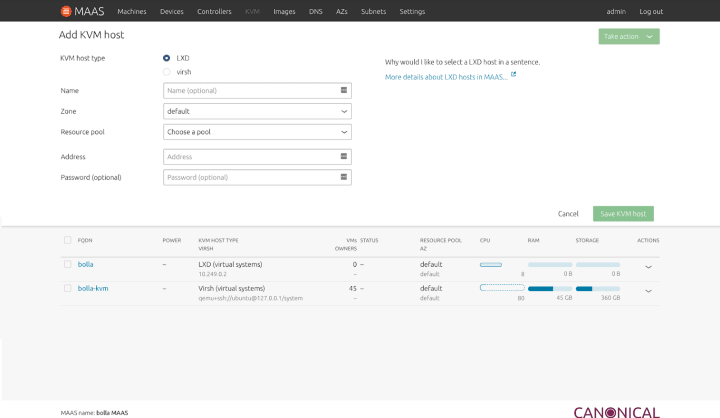This screenshot has height=418, width=720.
Task: Tick the checkbox for bolla-kvm row
Action: tap(68, 288)
